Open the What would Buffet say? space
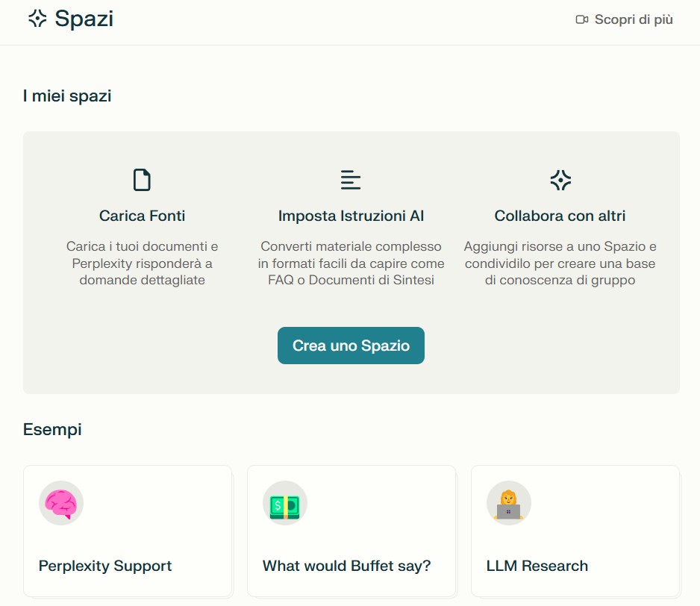700x606 pixels. tap(351, 530)
